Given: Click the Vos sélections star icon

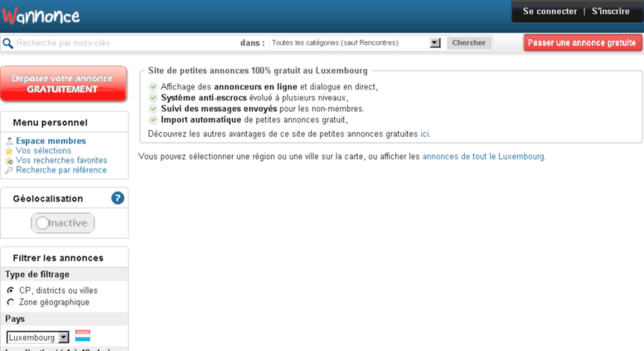Looking at the screenshot, I should (x=9, y=151).
